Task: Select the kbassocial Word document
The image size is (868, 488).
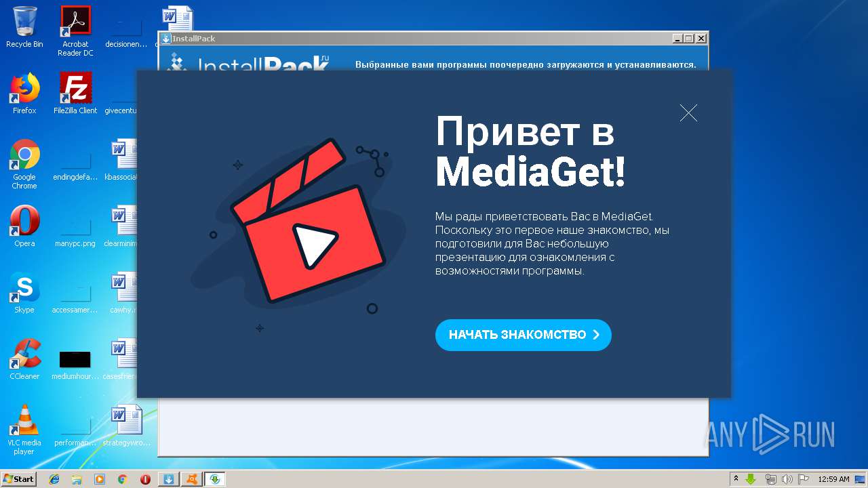Action: pyautogui.click(x=121, y=160)
